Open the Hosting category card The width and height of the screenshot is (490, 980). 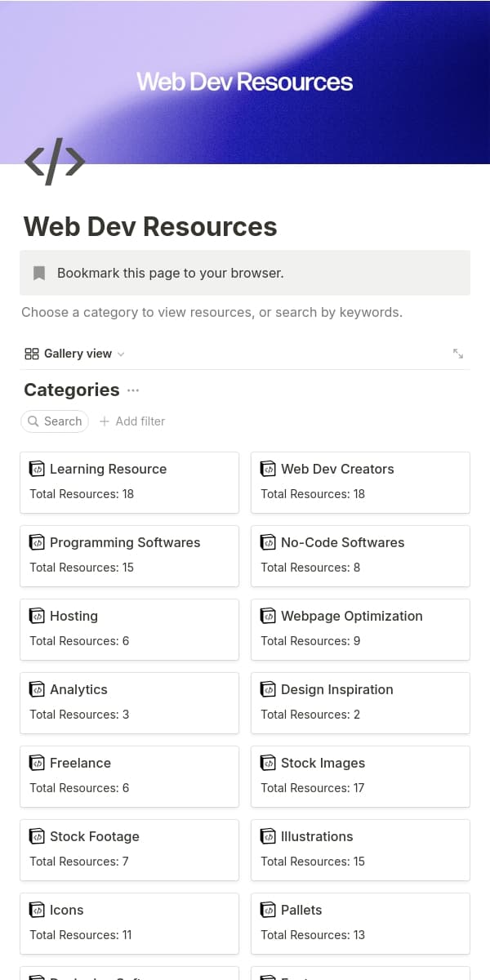click(x=129, y=629)
